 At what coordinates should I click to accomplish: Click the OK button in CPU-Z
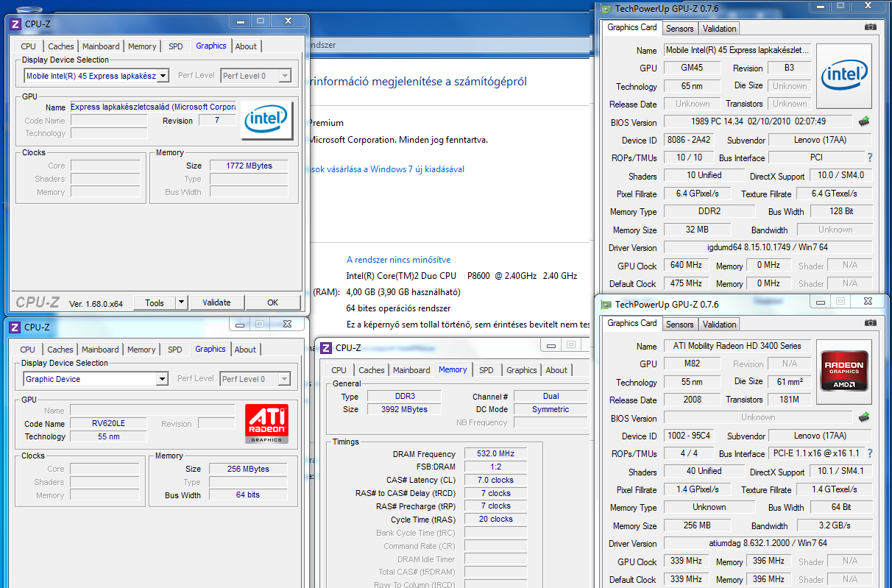(273, 302)
